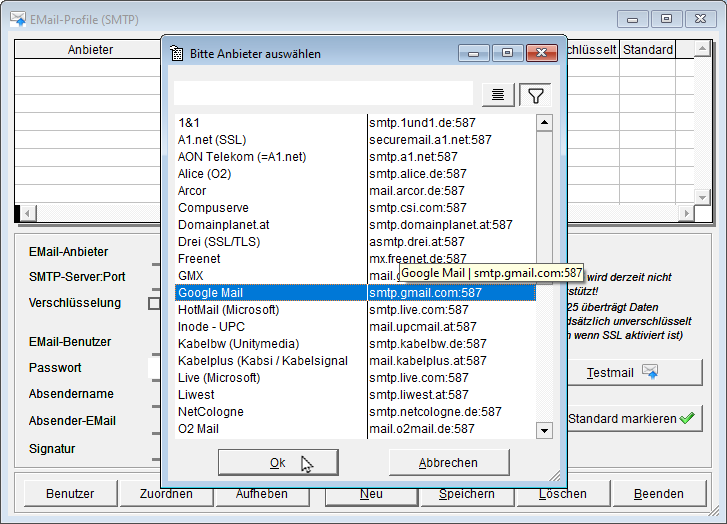Toggle the Verschlüsselung checkbox
727x524 pixels.
point(153,303)
